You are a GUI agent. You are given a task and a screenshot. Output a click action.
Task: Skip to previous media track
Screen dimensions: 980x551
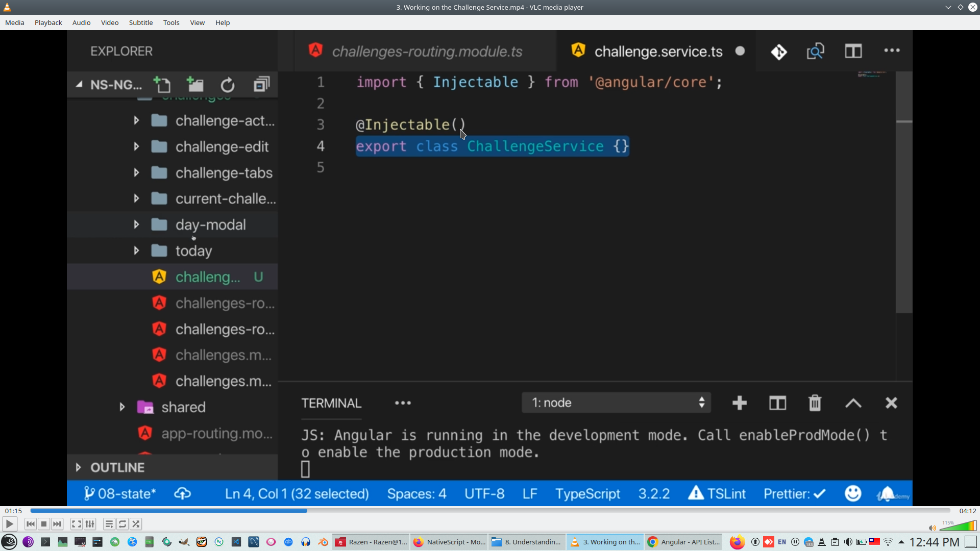30,524
